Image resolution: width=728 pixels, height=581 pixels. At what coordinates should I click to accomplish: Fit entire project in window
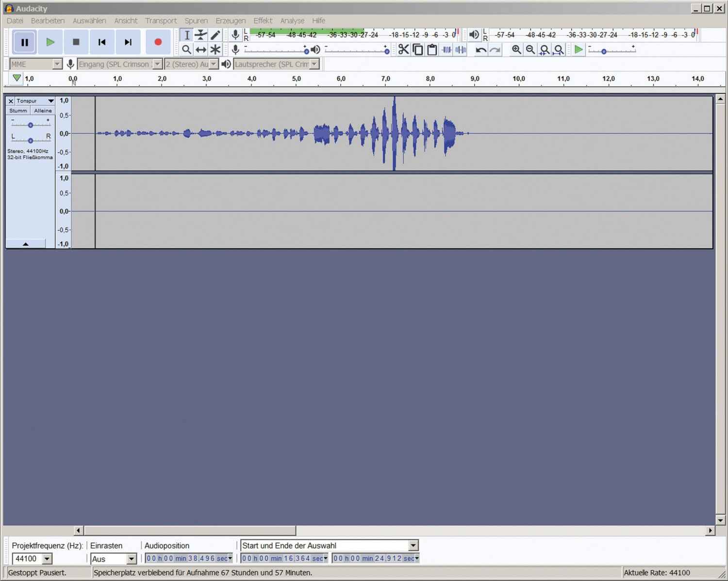559,49
